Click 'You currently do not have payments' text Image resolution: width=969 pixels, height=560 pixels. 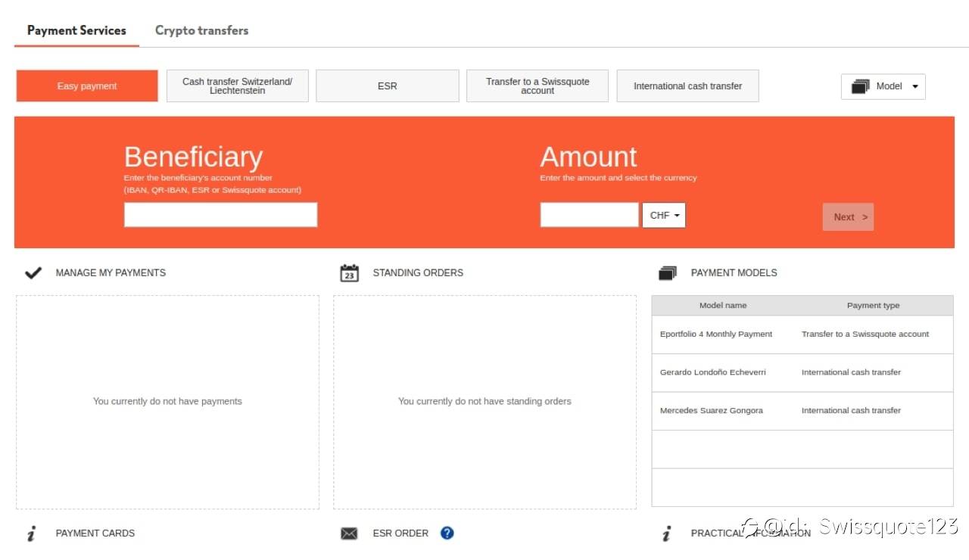tap(167, 402)
